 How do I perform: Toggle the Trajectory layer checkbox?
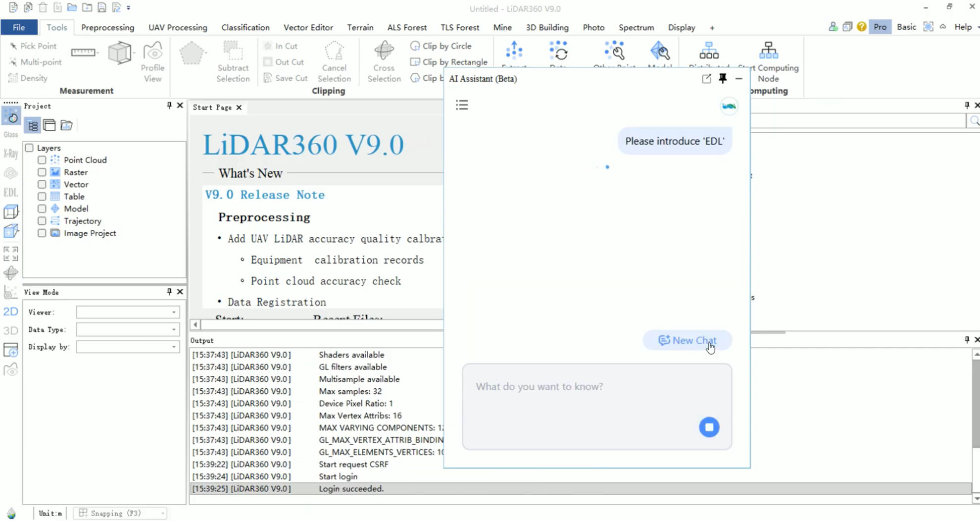click(x=42, y=221)
